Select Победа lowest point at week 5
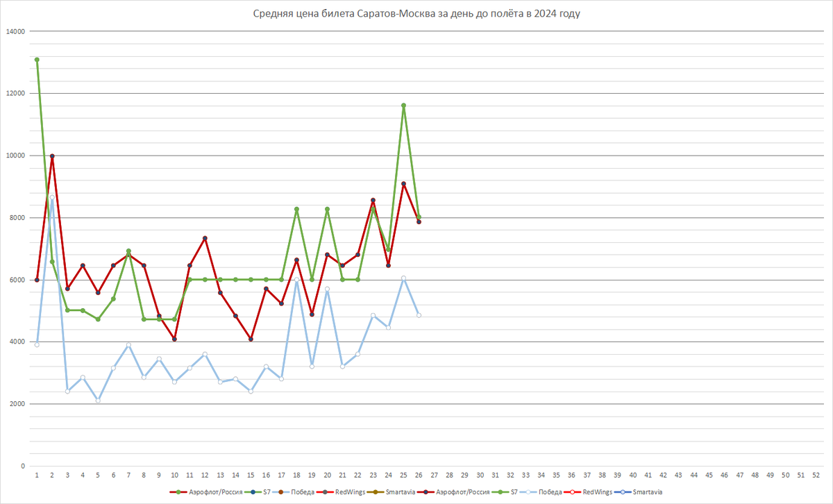This screenshot has height=504, width=833. coord(98,401)
